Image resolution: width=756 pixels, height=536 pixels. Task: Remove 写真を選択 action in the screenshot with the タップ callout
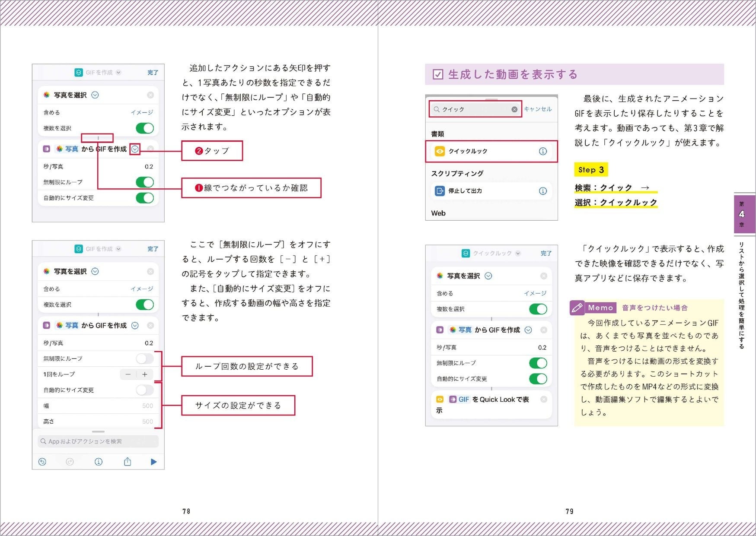[x=150, y=95]
